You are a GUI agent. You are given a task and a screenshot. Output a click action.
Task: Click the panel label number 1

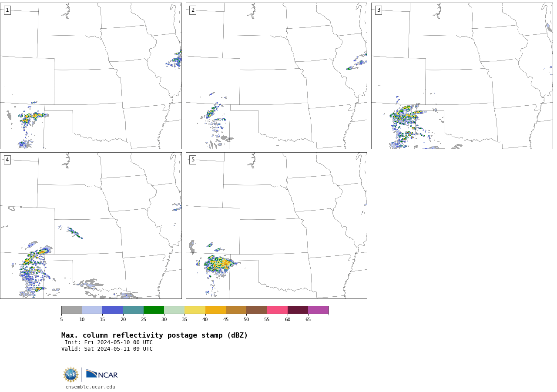[7, 10]
